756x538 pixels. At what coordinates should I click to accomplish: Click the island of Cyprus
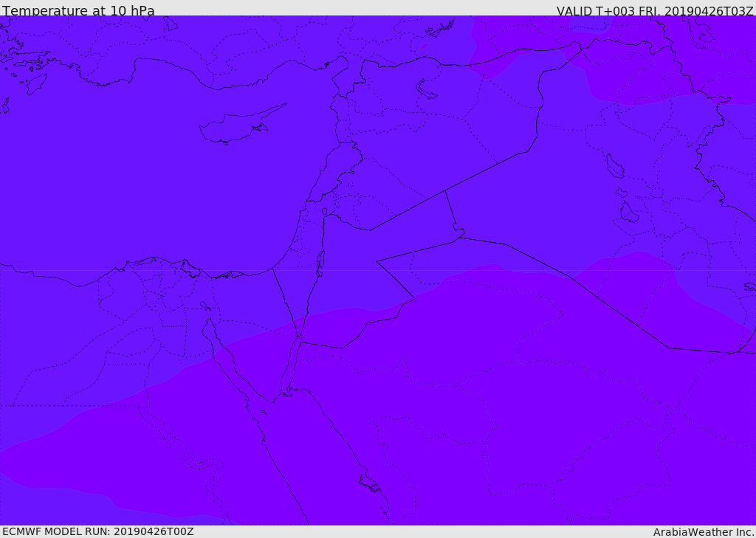point(236,127)
